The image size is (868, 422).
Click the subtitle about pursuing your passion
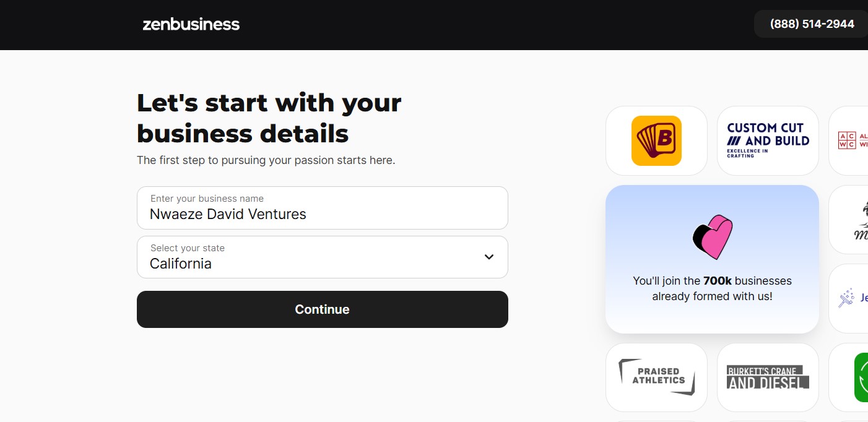point(266,160)
